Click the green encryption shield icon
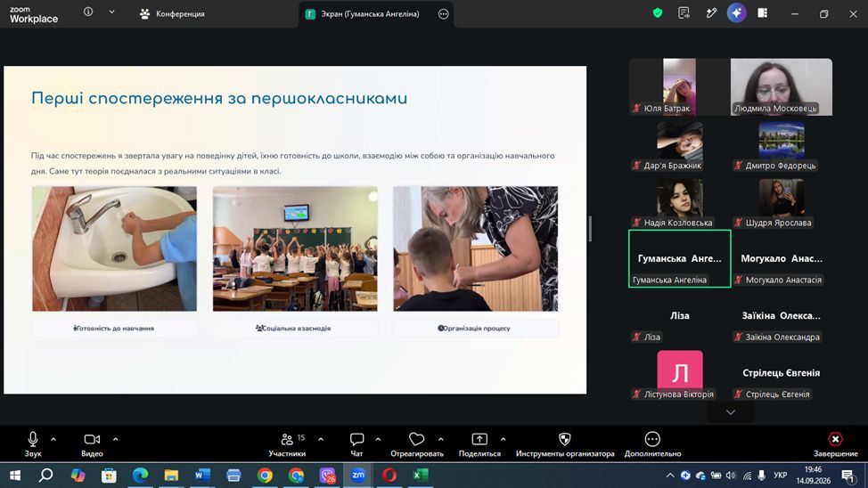 [x=657, y=13]
